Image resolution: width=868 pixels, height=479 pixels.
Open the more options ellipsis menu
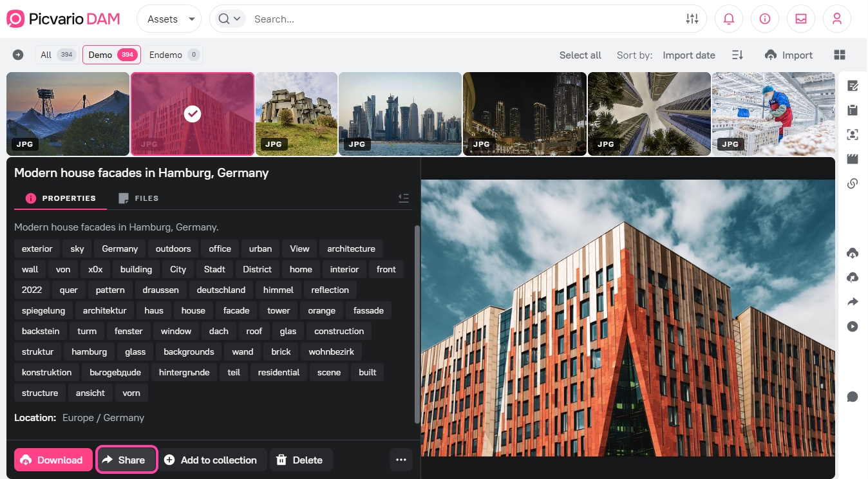(x=401, y=460)
